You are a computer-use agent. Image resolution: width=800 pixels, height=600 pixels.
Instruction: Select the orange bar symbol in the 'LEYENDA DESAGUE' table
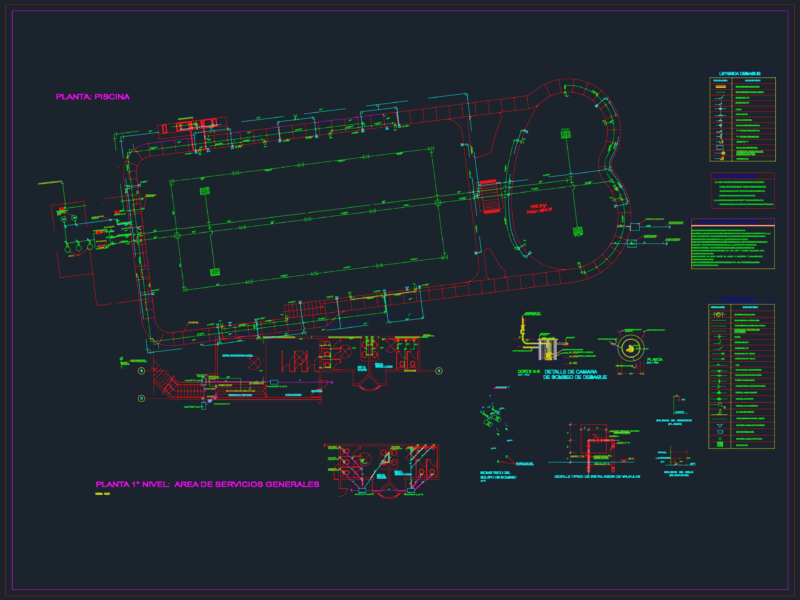tap(720, 87)
